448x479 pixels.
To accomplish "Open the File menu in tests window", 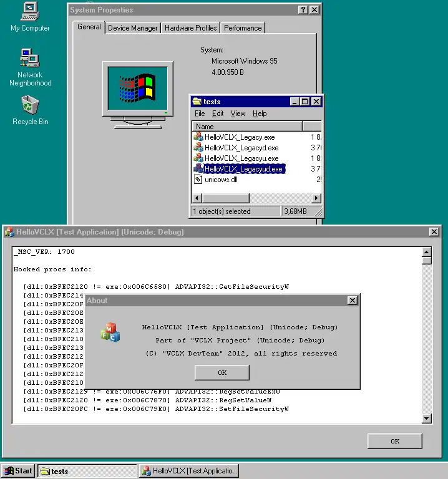I will pyautogui.click(x=200, y=114).
